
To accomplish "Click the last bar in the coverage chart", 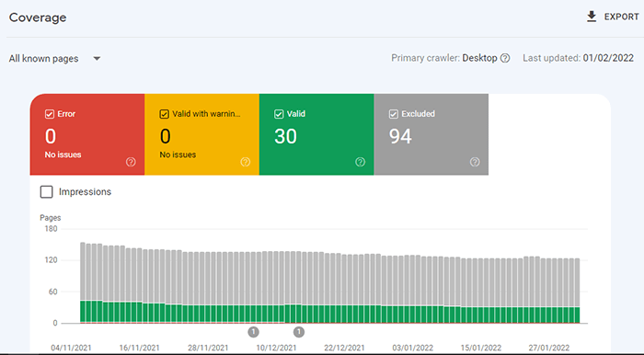I will (577, 291).
